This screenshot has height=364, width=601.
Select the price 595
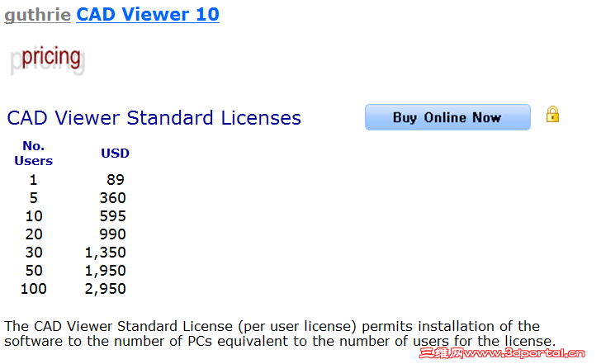coord(112,216)
